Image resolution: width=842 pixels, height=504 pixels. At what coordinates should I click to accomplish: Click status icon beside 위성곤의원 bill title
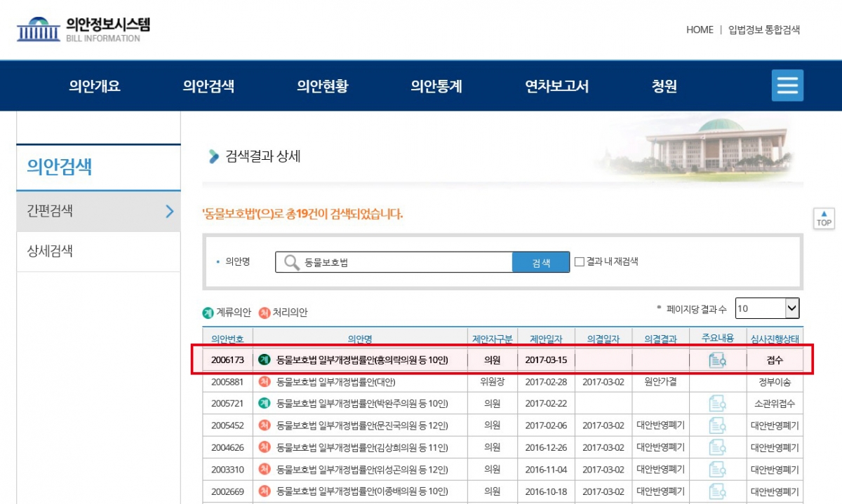click(265, 468)
